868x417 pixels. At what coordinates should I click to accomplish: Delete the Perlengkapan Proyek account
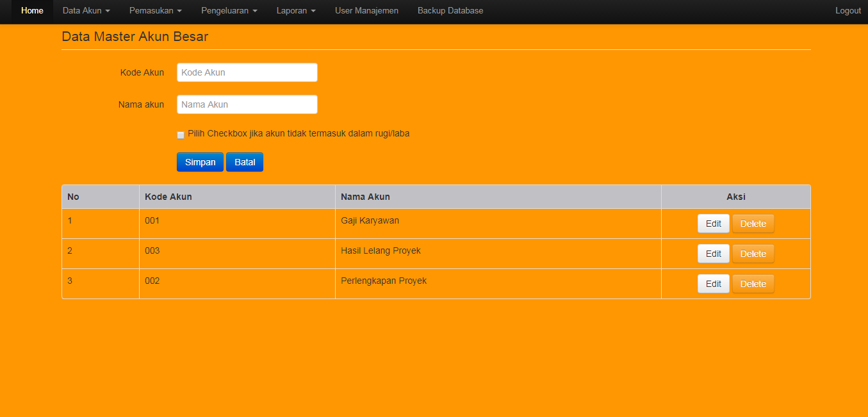(753, 283)
